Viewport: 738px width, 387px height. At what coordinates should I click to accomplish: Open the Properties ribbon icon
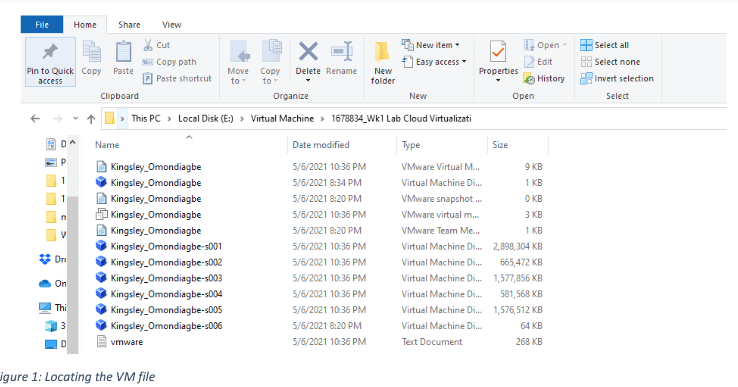tap(498, 52)
